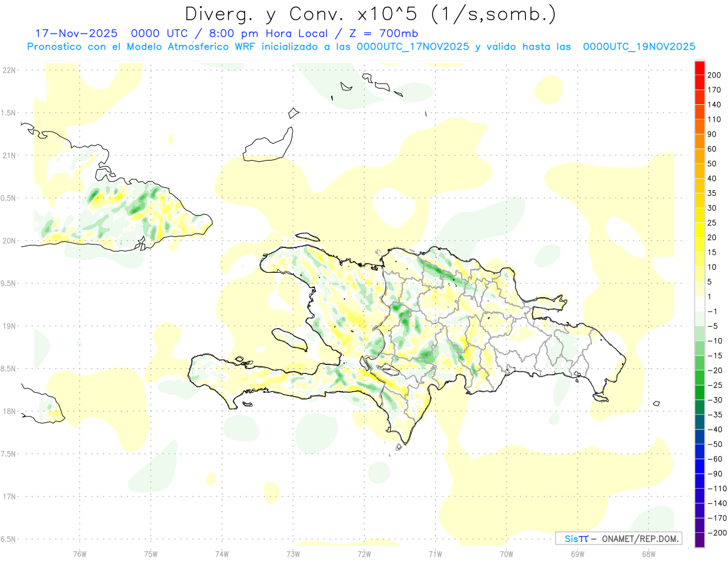Click the white swatch between 1 and -1

tap(699, 304)
